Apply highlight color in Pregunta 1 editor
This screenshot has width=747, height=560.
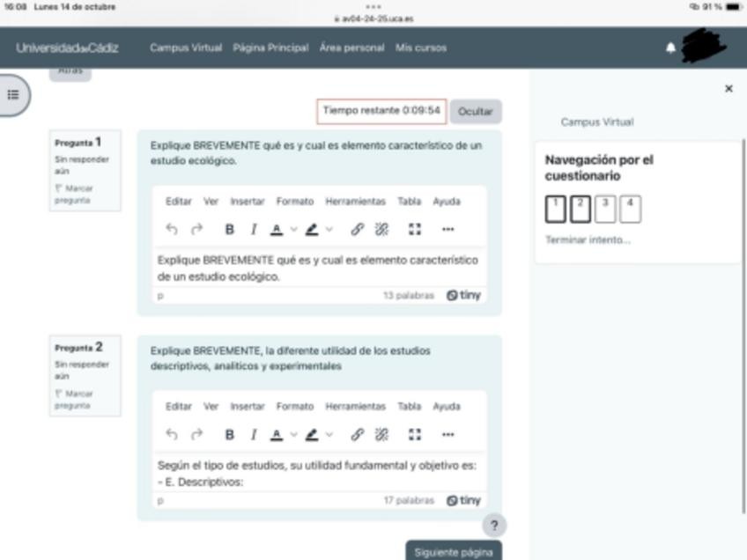[x=312, y=230]
